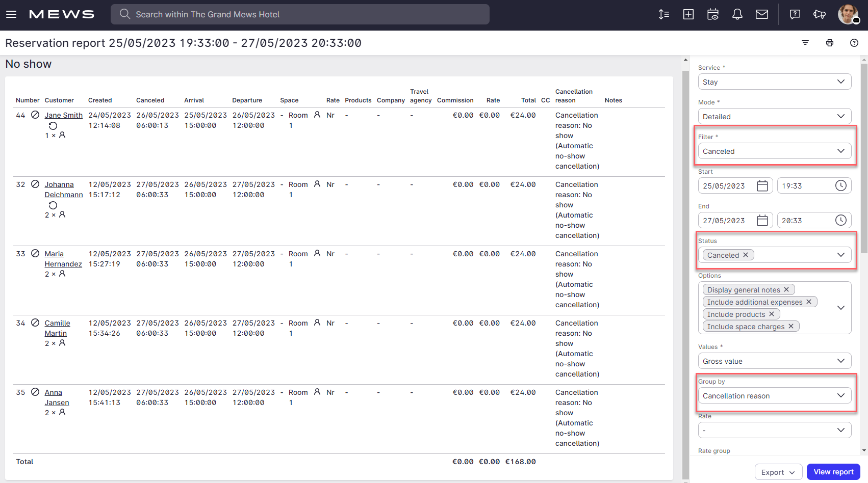
Task: Expand the Service dropdown showing Stay
Action: pos(775,82)
